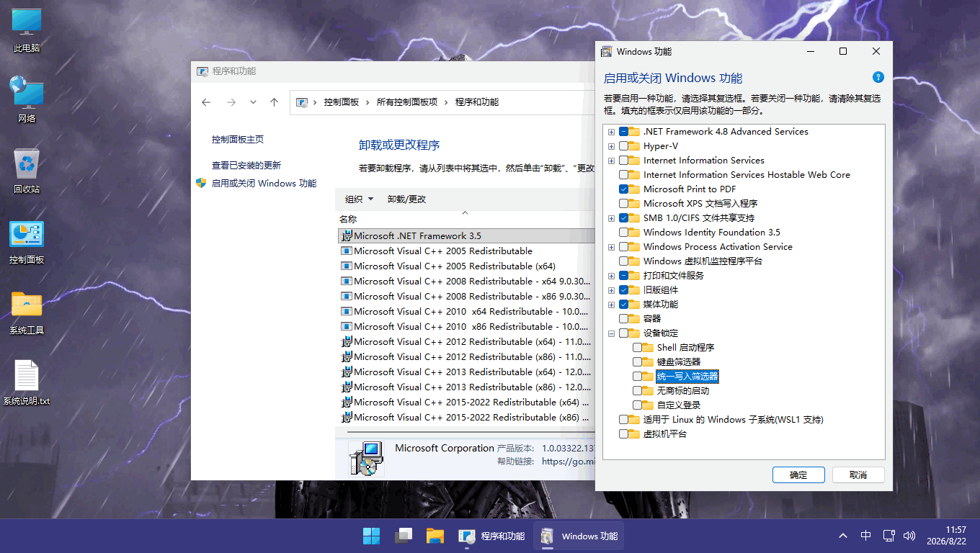Enable the Hyper-V feature checkbox
The width and height of the screenshot is (980, 553).
coord(623,146)
